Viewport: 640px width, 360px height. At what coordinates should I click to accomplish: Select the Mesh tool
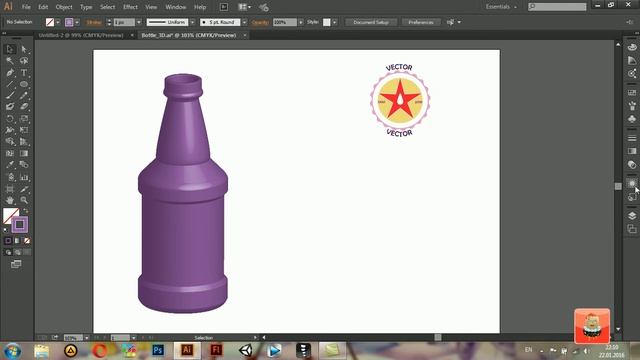[10, 153]
